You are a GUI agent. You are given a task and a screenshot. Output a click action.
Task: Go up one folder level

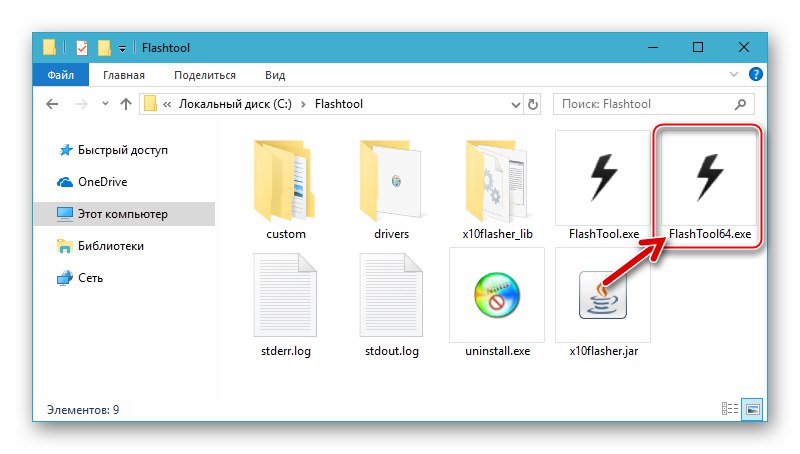pos(126,104)
